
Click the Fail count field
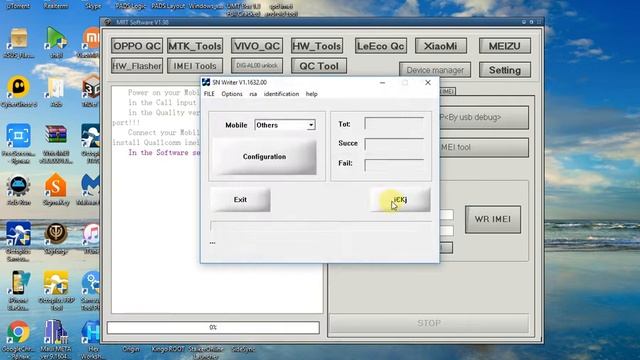394,164
